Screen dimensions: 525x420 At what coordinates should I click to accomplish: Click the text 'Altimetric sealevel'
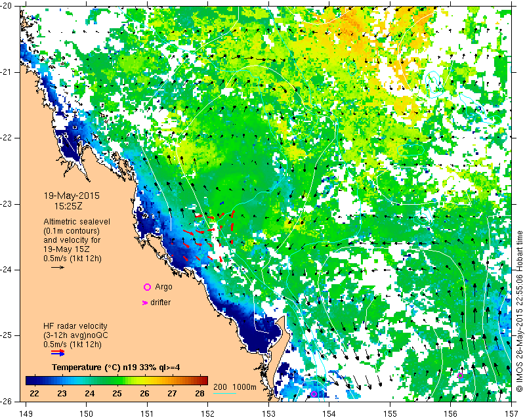pyautogui.click(x=77, y=222)
